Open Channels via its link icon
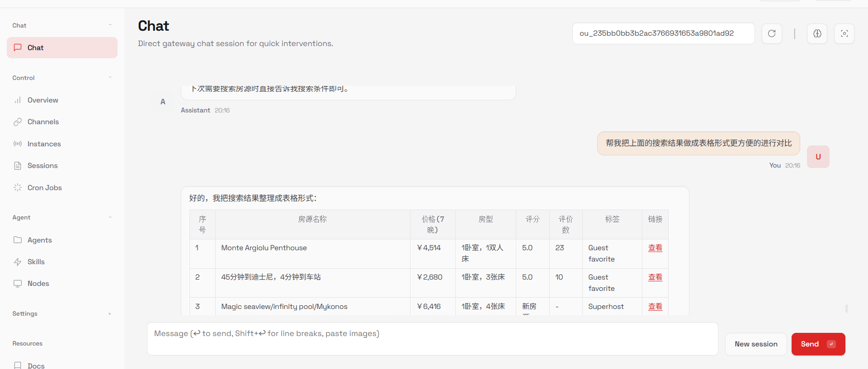The image size is (868, 369). coord(18,122)
